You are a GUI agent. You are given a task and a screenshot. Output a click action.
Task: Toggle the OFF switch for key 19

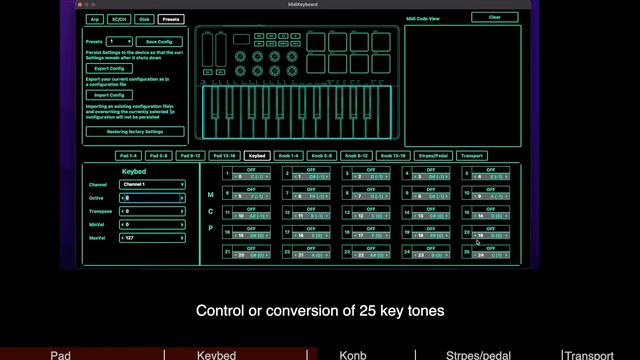(x=431, y=229)
